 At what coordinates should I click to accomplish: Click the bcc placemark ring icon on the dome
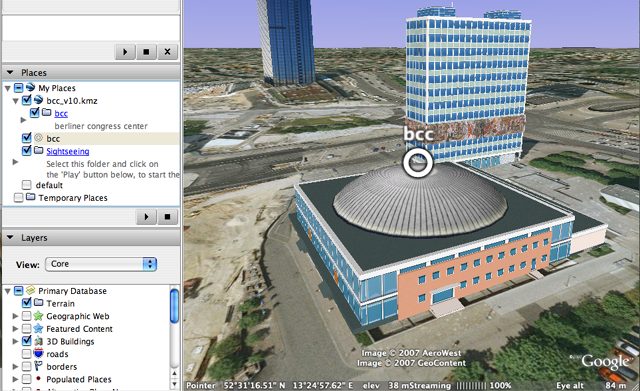(x=418, y=162)
